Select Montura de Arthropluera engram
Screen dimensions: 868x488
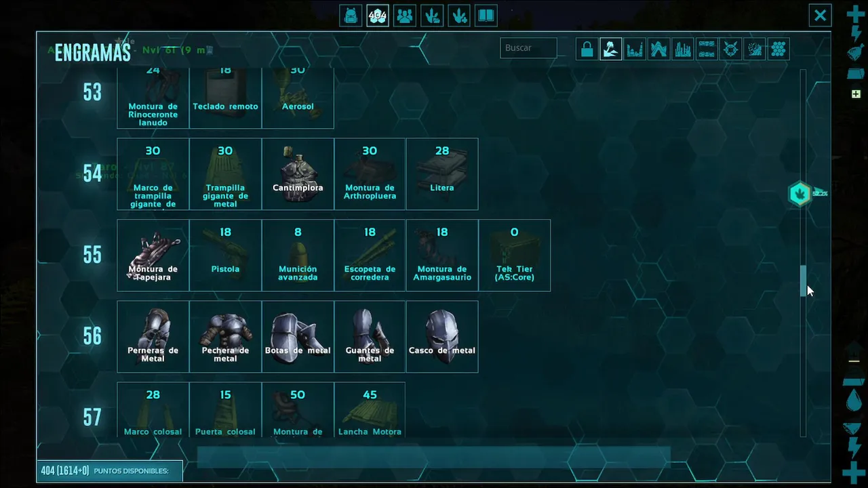click(370, 174)
